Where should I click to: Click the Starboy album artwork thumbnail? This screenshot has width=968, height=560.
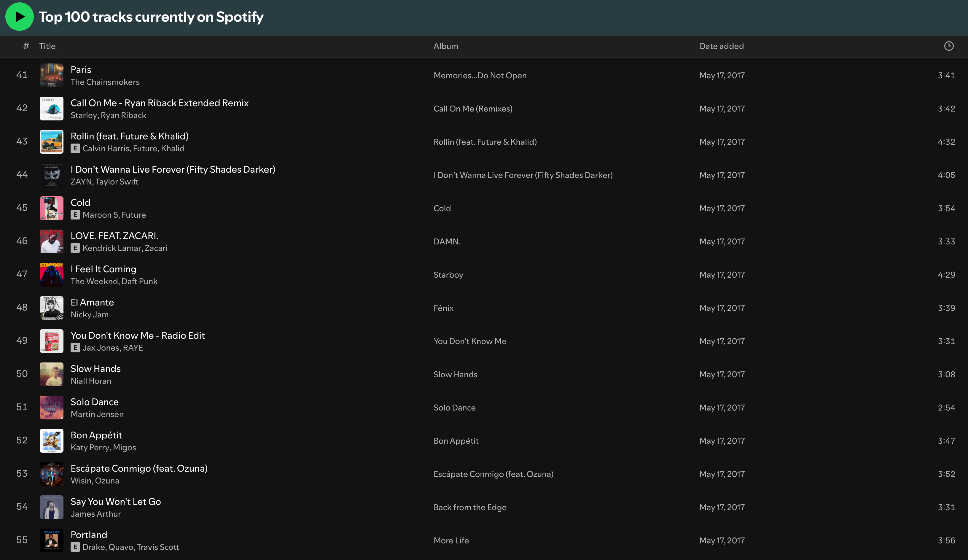[x=52, y=275]
